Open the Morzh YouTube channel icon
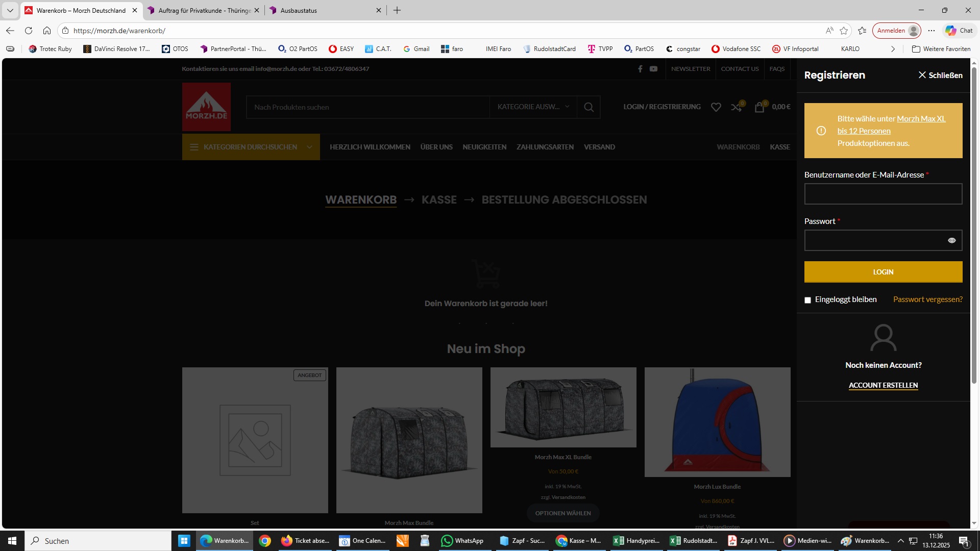 tap(653, 69)
